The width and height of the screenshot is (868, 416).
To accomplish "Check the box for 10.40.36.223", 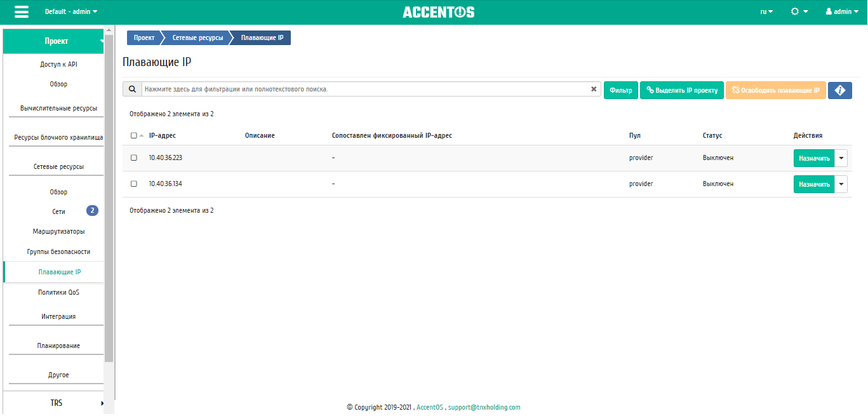I will click(134, 158).
